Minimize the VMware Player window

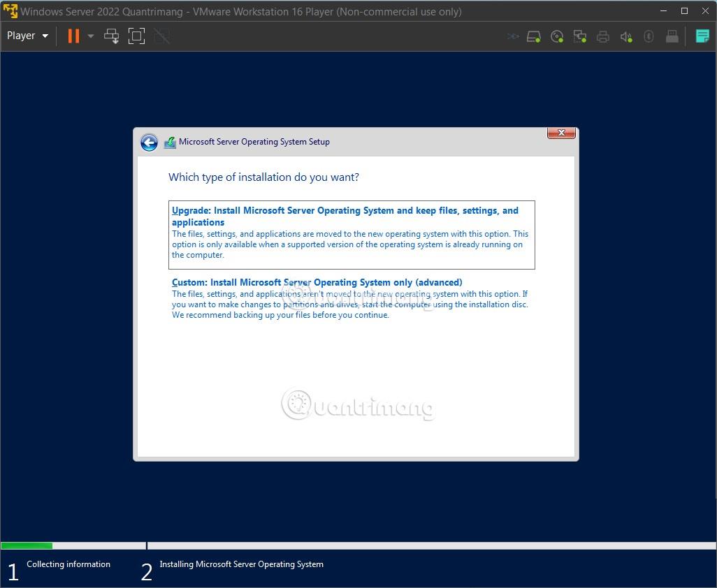click(663, 11)
